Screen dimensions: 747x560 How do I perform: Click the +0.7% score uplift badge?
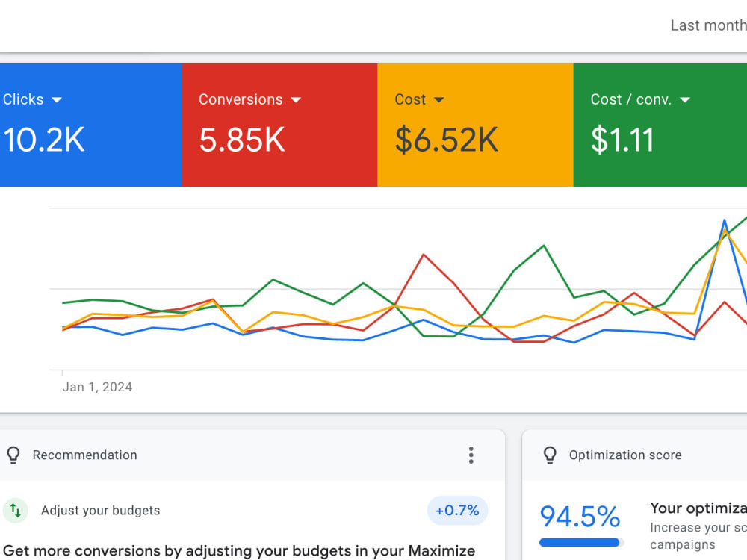point(457,511)
